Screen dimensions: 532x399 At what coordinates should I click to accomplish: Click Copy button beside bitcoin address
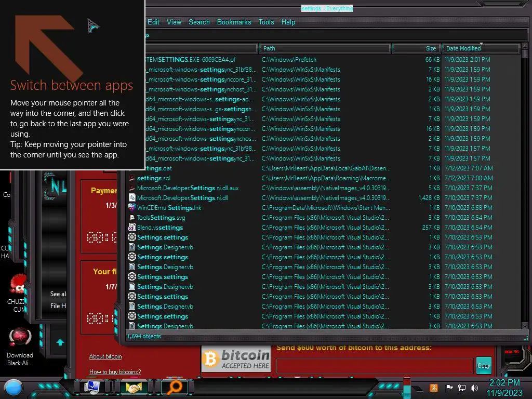point(484,365)
